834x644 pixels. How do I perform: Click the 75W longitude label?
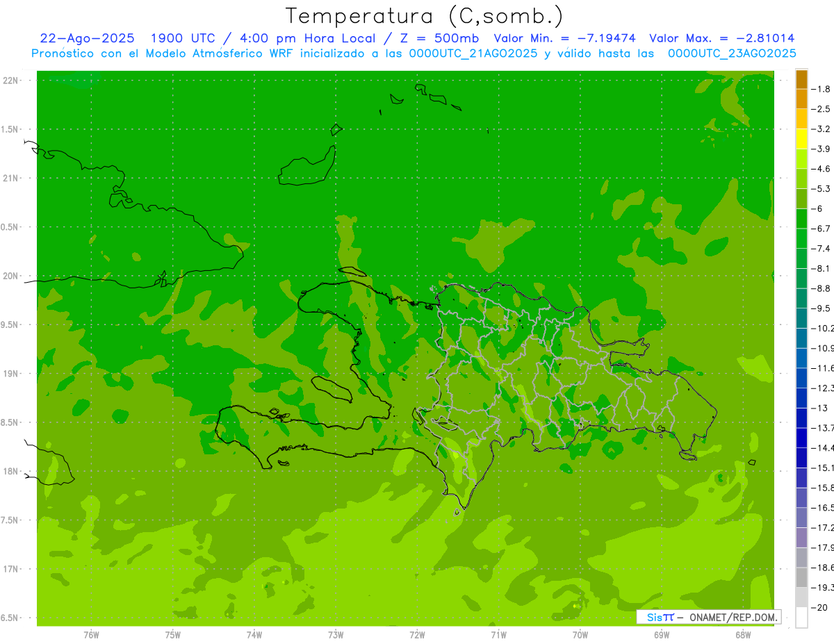tap(173, 635)
